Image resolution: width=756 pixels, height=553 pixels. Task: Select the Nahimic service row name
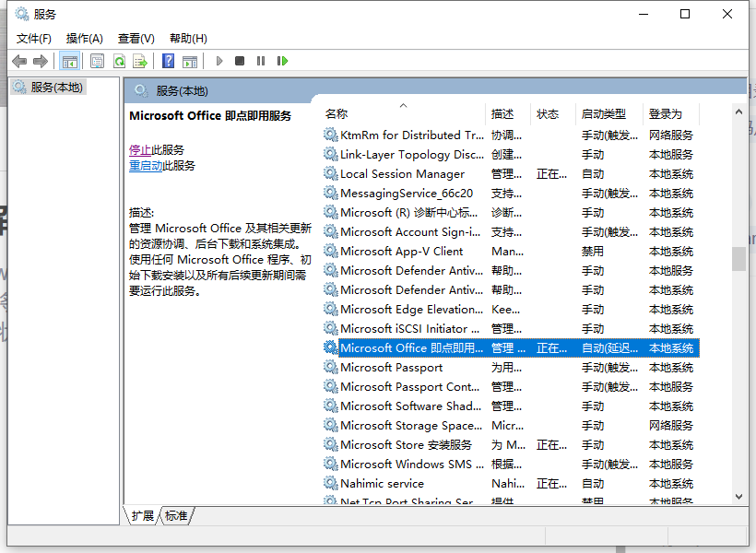pos(382,484)
